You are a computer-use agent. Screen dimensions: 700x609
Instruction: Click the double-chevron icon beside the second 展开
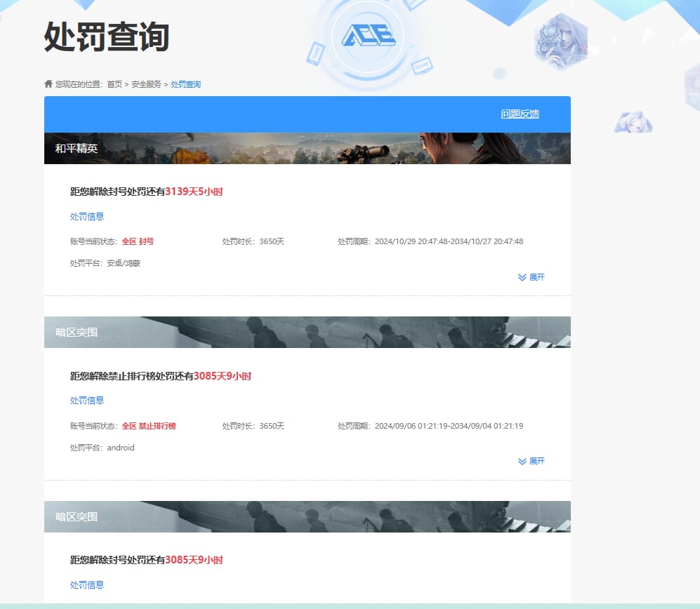(x=521, y=461)
